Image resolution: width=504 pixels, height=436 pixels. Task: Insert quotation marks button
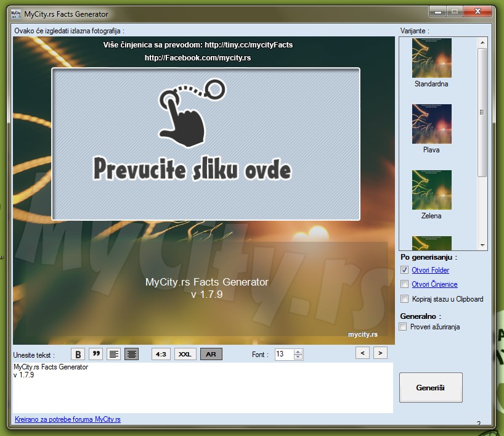(x=96, y=354)
